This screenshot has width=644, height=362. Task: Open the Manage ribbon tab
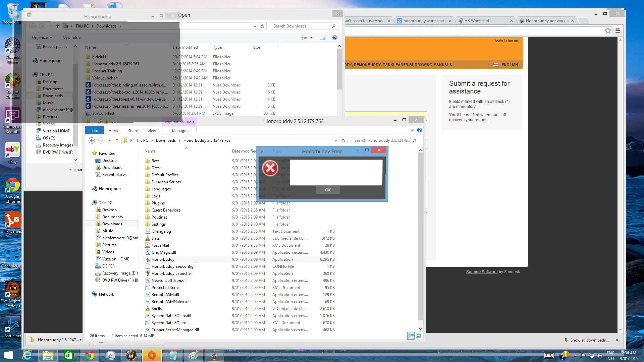(179, 131)
